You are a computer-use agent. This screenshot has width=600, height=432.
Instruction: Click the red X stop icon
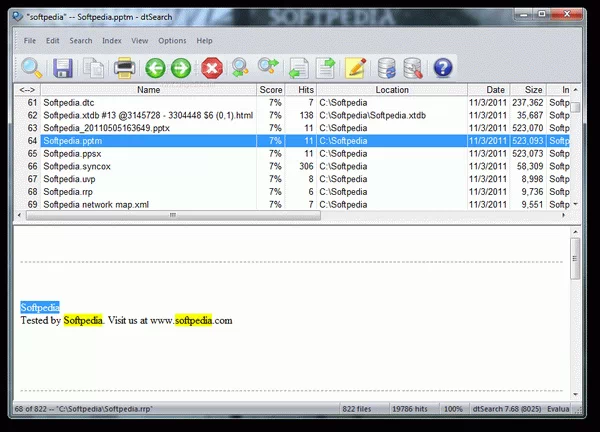[x=211, y=68]
